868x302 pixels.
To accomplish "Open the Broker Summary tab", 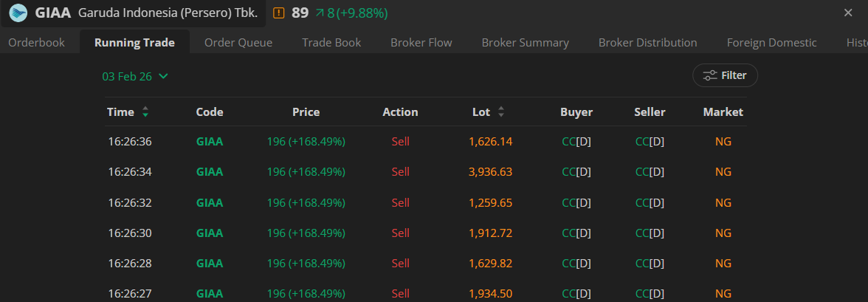I will pyautogui.click(x=525, y=42).
